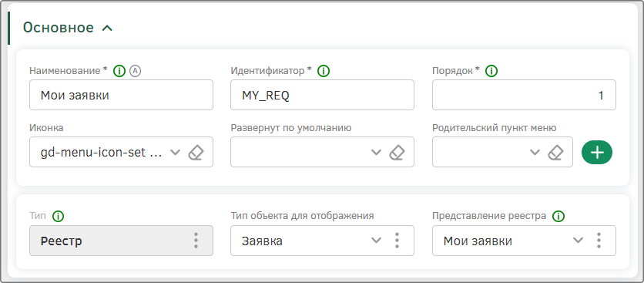Image resolution: width=644 pixels, height=283 pixels.
Task: Expand the Представление реестра dropdown arrow
Action: tap(578, 241)
